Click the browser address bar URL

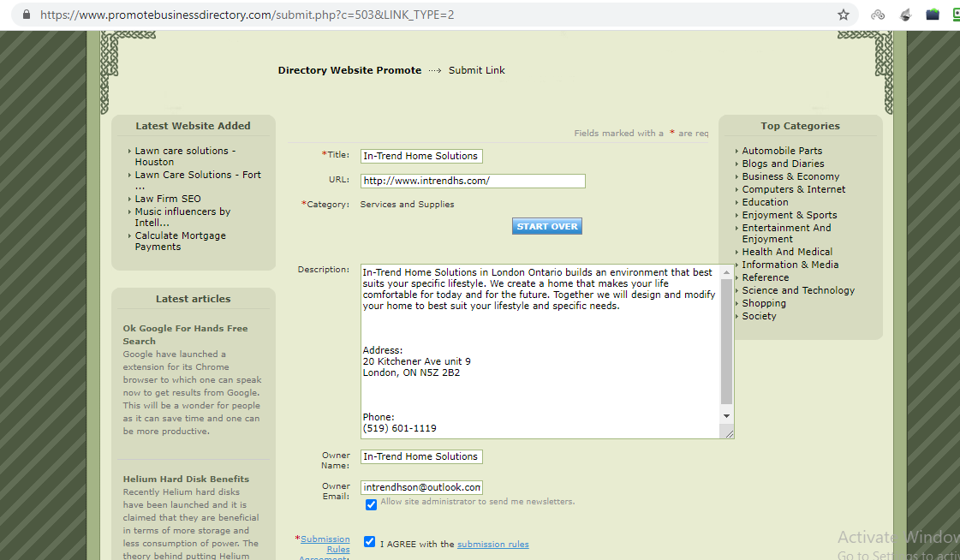coord(247,15)
